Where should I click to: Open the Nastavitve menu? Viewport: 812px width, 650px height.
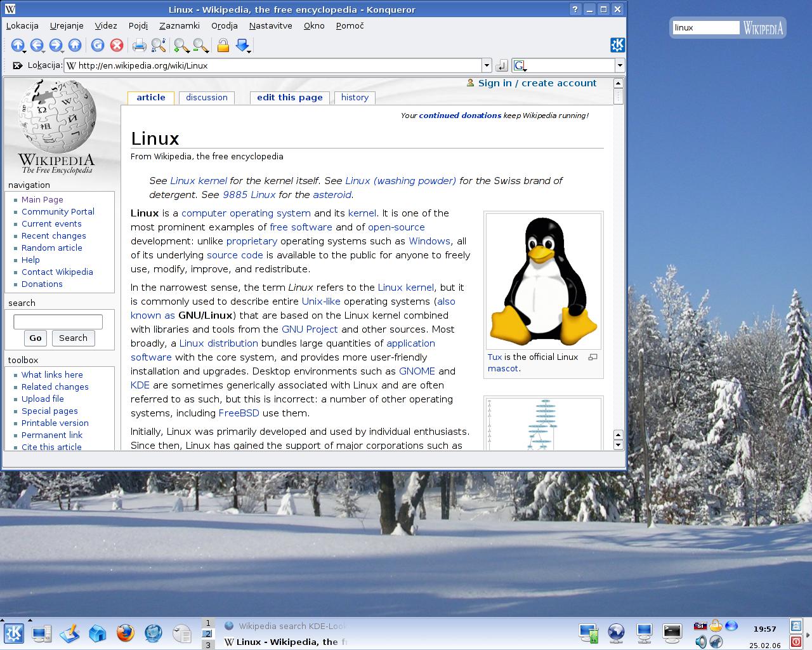(x=271, y=25)
